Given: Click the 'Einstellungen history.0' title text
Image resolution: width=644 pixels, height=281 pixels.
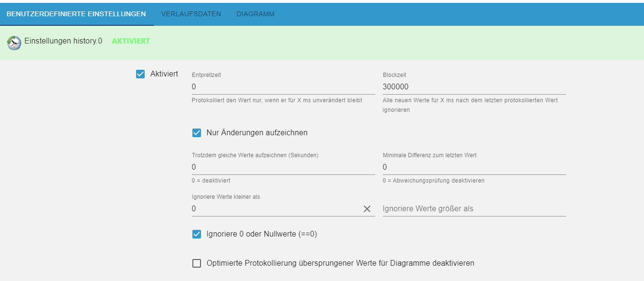Looking at the screenshot, I should coord(63,41).
